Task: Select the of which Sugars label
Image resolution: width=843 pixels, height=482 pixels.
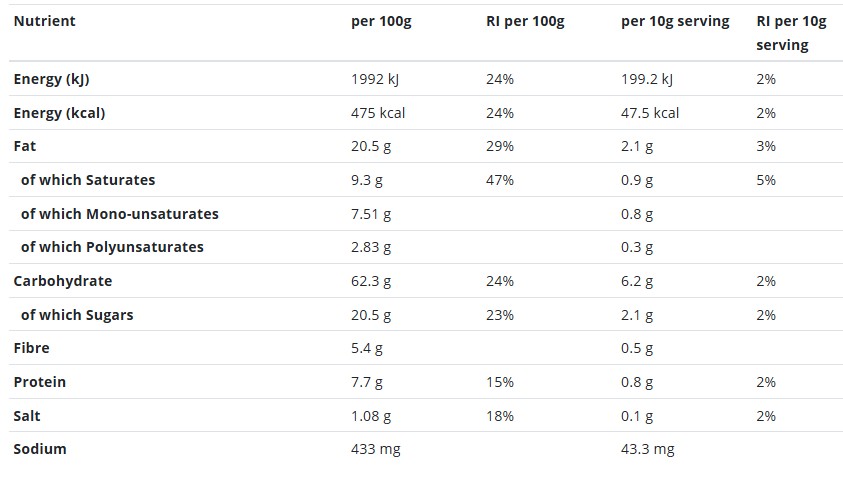Action: 77,315
